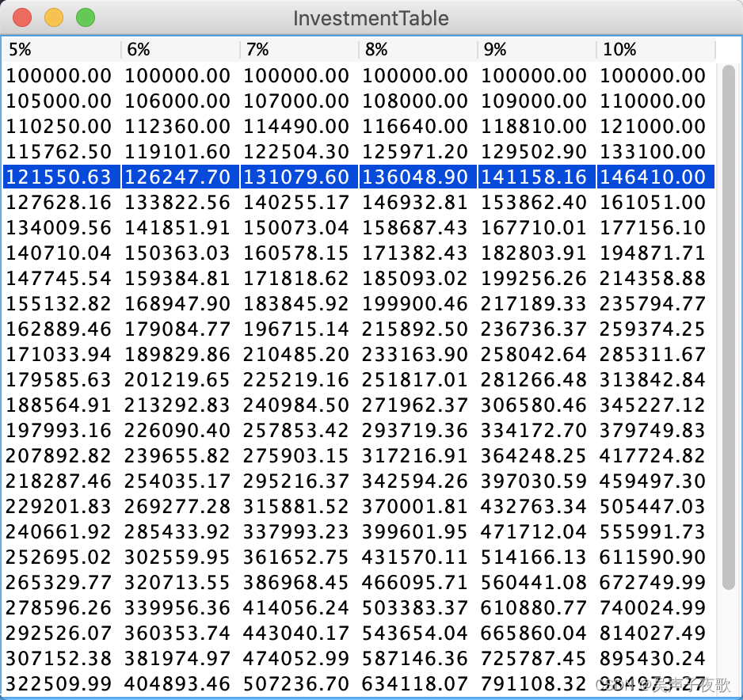The width and height of the screenshot is (743, 700).
Task: Select cell 459497.30
Action: 656,481
